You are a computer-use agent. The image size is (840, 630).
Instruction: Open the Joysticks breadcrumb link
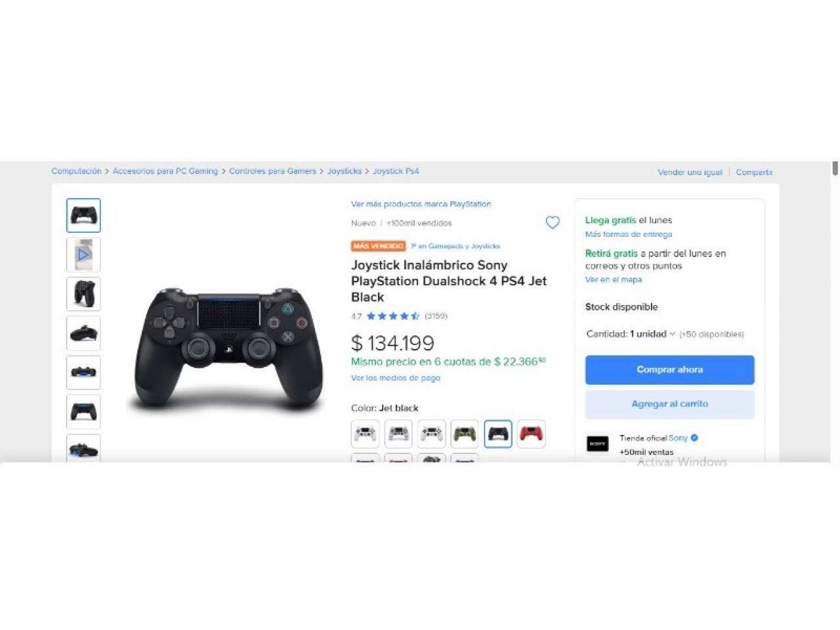(x=345, y=171)
